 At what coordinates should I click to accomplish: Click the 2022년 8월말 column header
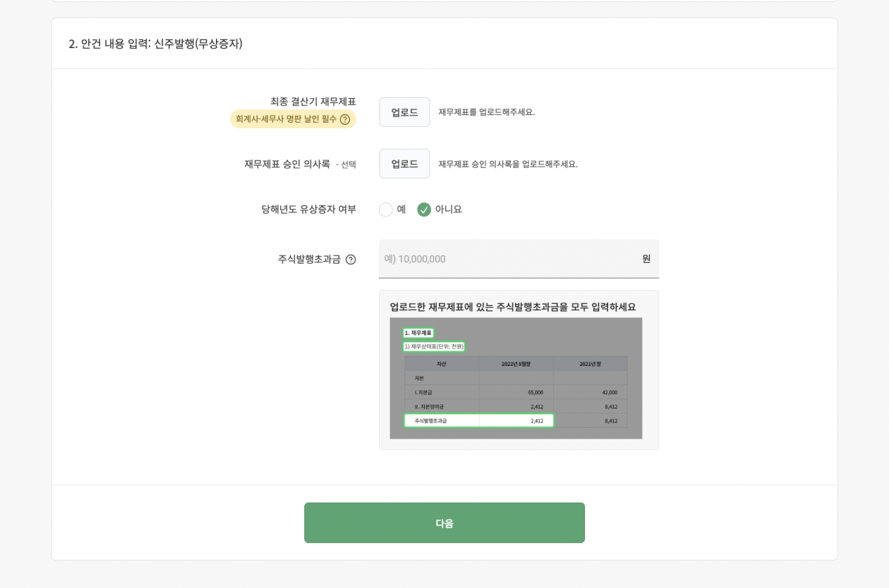tap(517, 363)
